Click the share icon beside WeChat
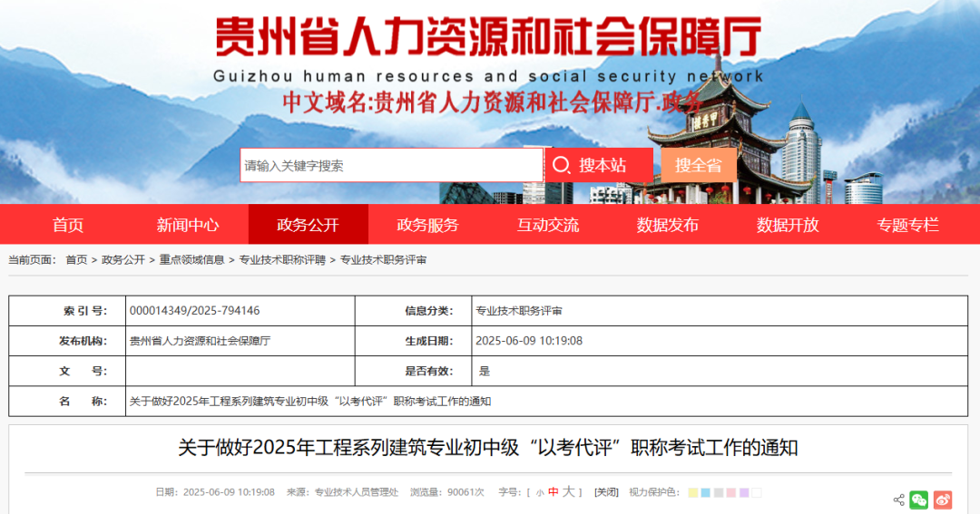Viewport: 980px width, 514px height. (898, 499)
